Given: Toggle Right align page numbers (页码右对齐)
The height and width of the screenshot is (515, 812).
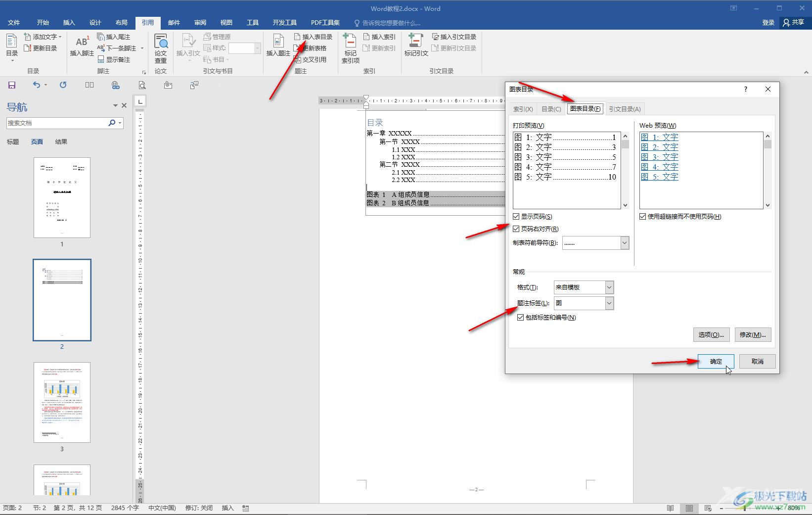Looking at the screenshot, I should pyautogui.click(x=516, y=229).
